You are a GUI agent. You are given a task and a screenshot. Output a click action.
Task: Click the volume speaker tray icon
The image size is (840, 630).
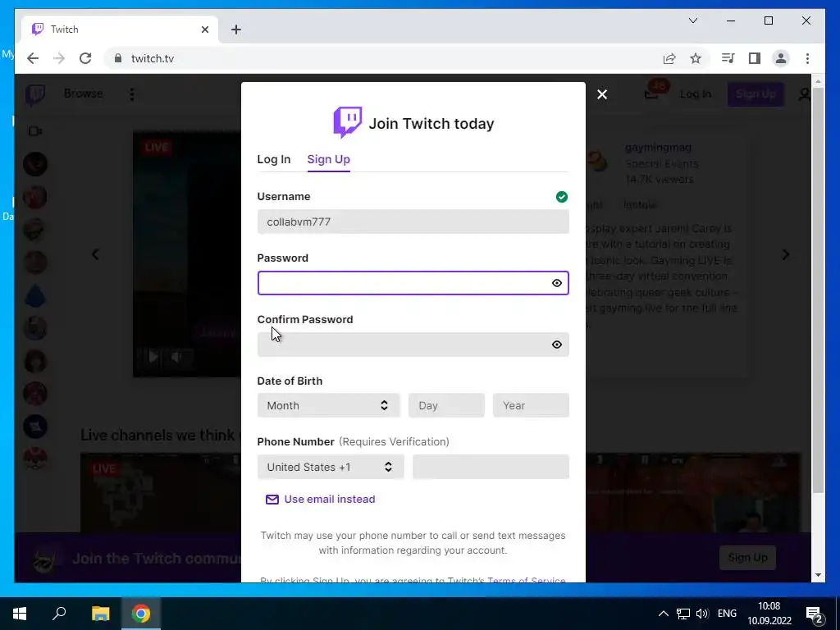click(x=702, y=614)
